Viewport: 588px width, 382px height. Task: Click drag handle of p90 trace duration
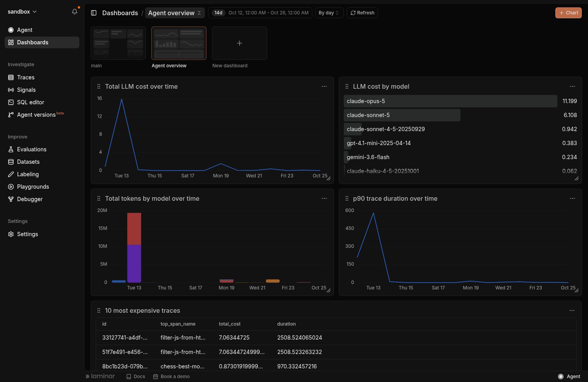347,198
